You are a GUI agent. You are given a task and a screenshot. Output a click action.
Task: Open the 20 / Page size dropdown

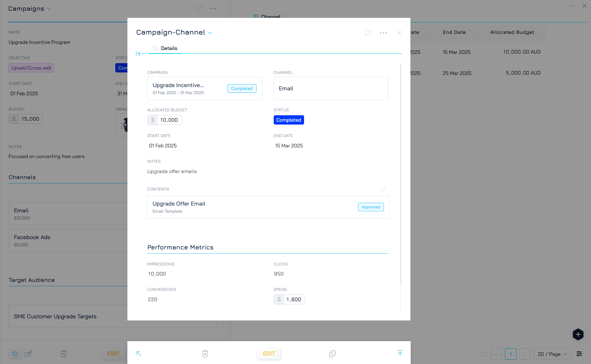[x=552, y=354]
